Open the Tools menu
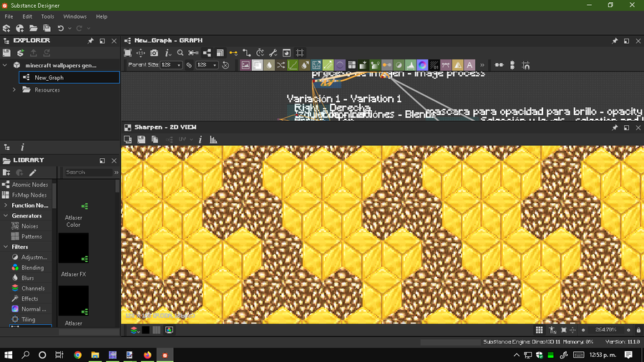 (x=47, y=16)
